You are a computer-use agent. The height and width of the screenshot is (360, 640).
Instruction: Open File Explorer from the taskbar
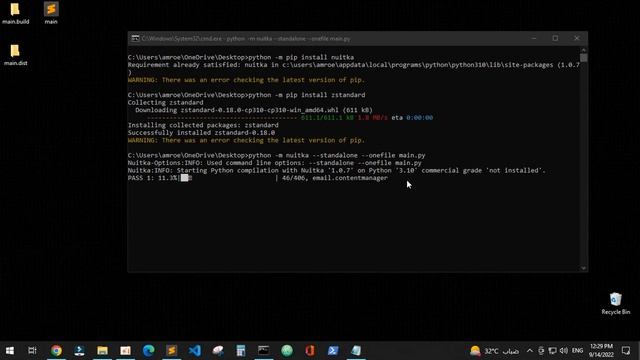(x=102, y=350)
